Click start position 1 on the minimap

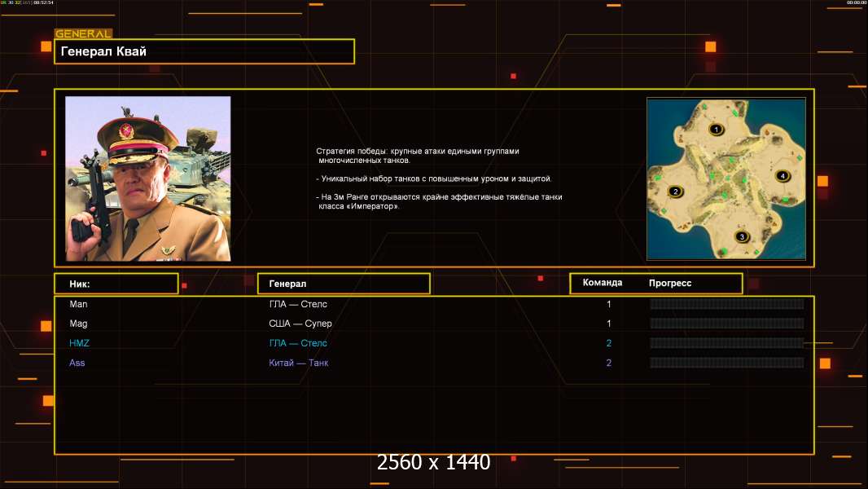717,130
